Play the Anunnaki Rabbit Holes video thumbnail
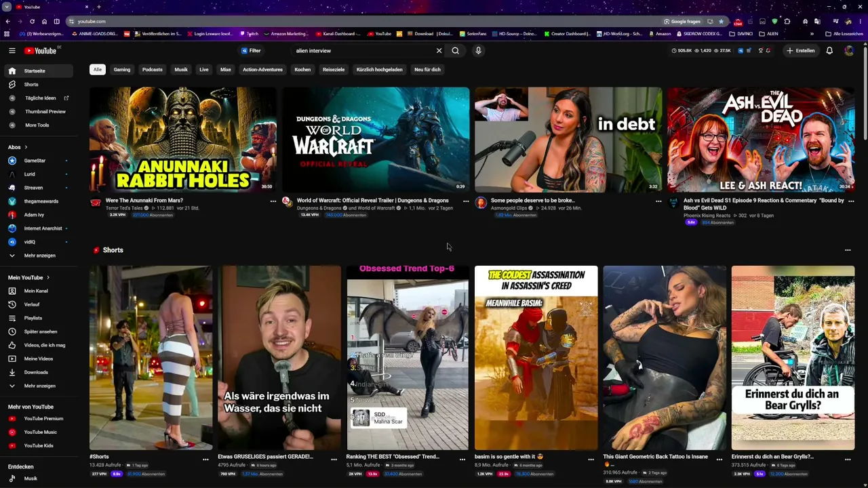The height and width of the screenshot is (488, 868). 183,140
